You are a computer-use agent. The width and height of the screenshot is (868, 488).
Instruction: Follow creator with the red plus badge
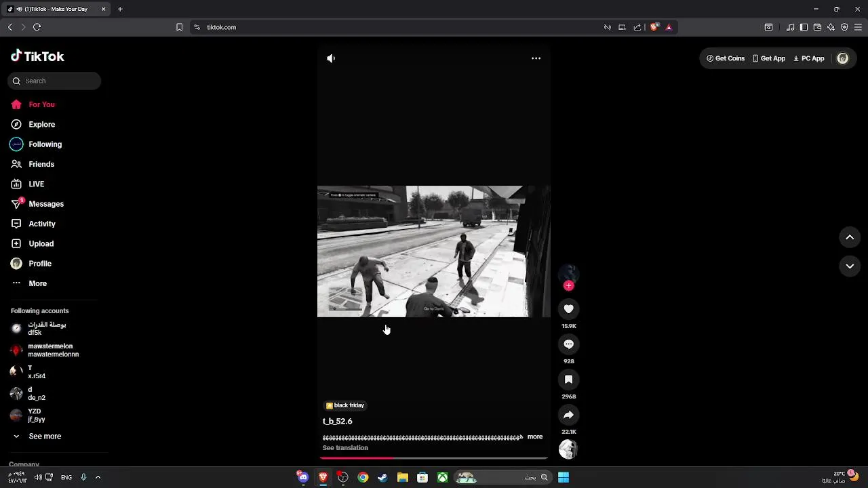click(568, 286)
